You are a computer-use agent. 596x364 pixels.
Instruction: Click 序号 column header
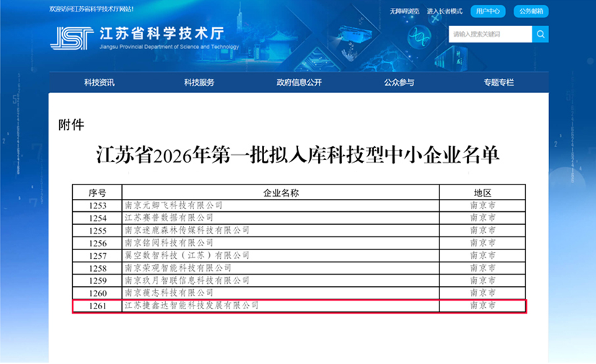(x=97, y=193)
